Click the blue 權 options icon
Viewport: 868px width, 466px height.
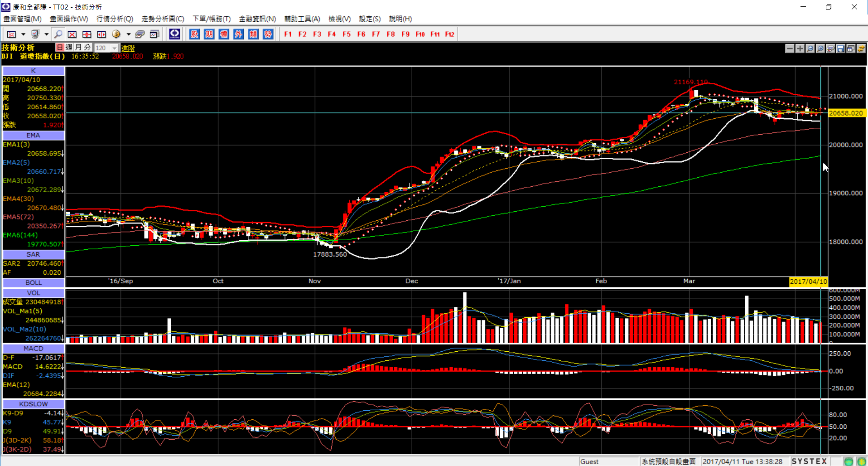click(224, 34)
